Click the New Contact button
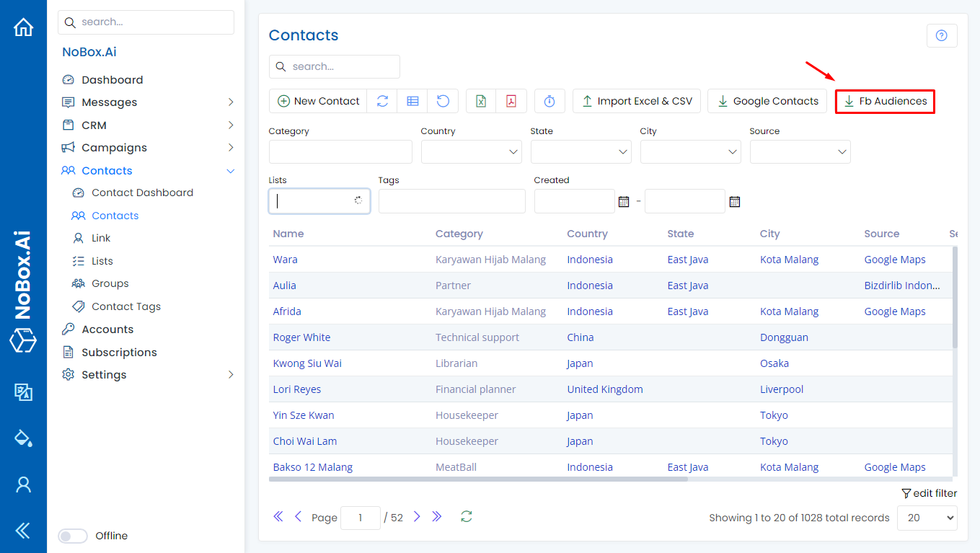 click(318, 101)
